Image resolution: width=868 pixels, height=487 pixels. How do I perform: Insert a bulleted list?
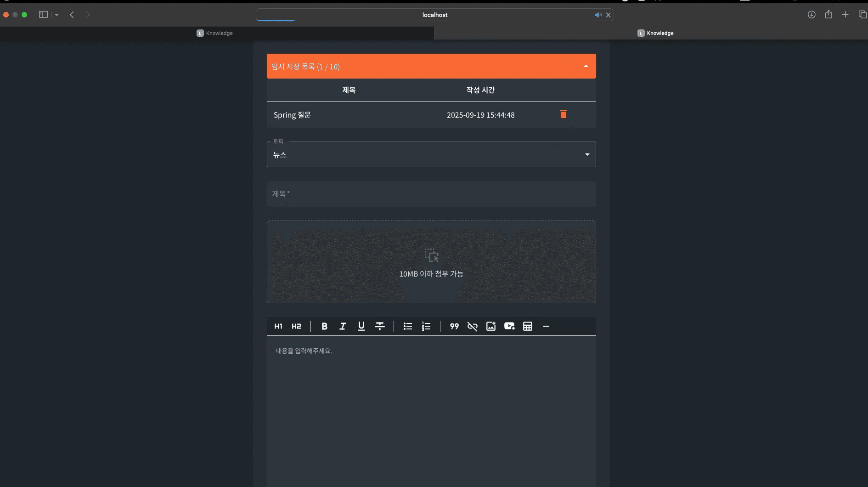[408, 326]
